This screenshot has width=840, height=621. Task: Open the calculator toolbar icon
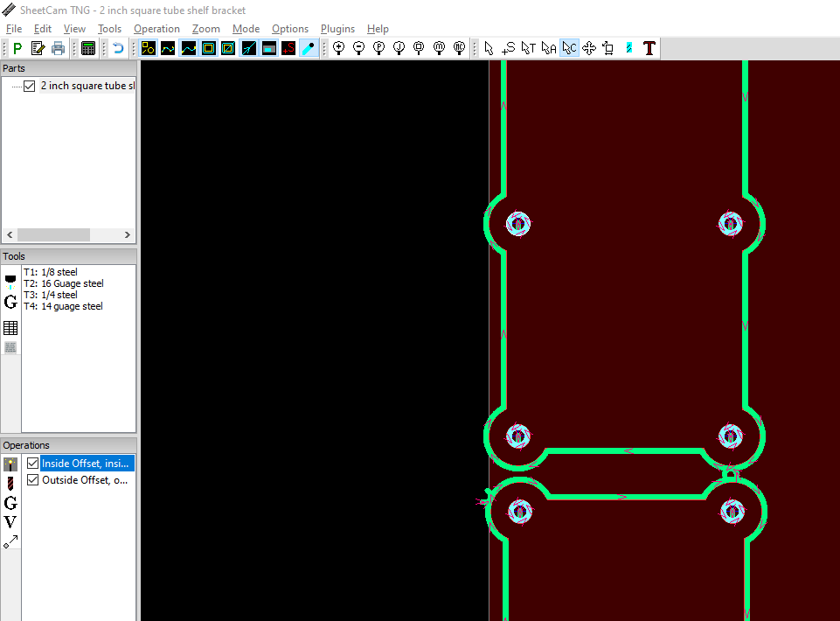(88, 48)
